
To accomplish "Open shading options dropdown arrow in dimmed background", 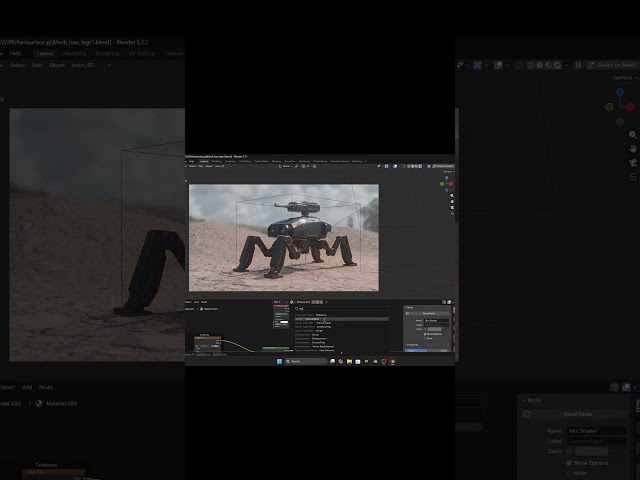I will 566,65.
